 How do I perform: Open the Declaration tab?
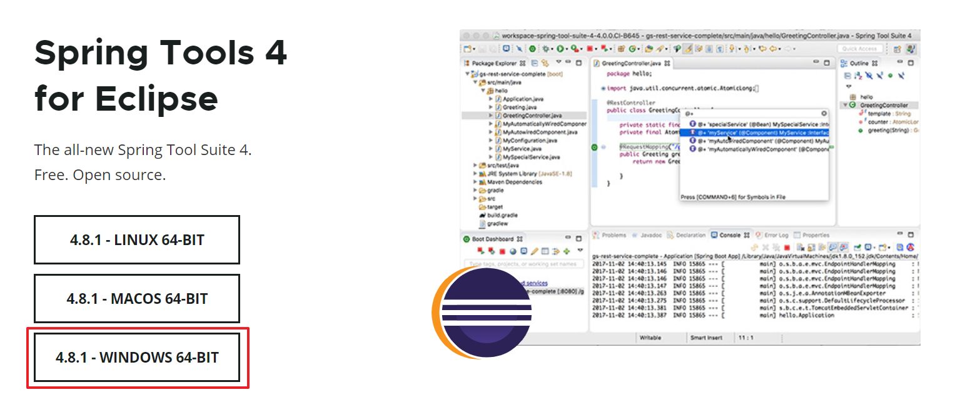687,235
